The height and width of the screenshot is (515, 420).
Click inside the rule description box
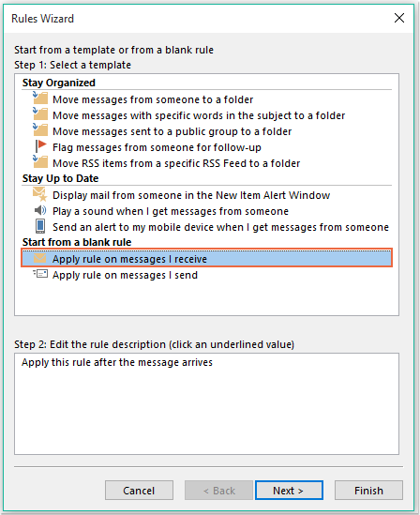tap(206, 403)
